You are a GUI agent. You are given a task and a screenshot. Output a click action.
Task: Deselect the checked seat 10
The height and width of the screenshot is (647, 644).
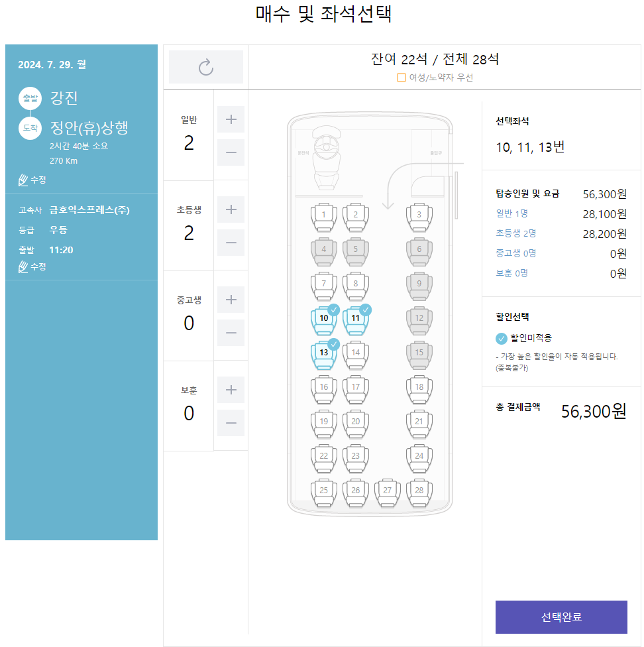click(324, 319)
